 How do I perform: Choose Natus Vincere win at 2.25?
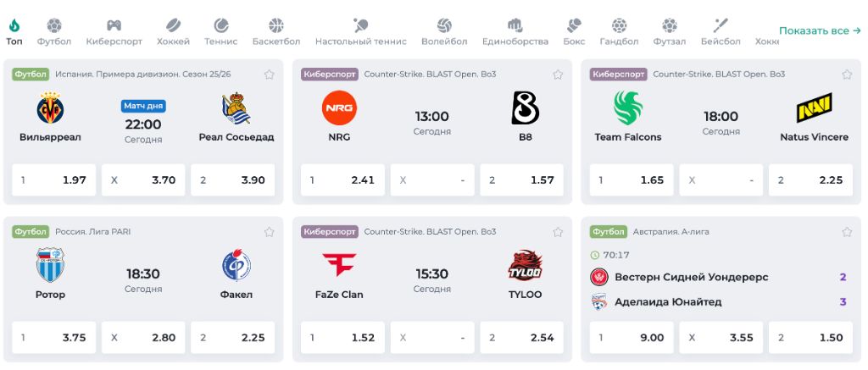(x=810, y=180)
